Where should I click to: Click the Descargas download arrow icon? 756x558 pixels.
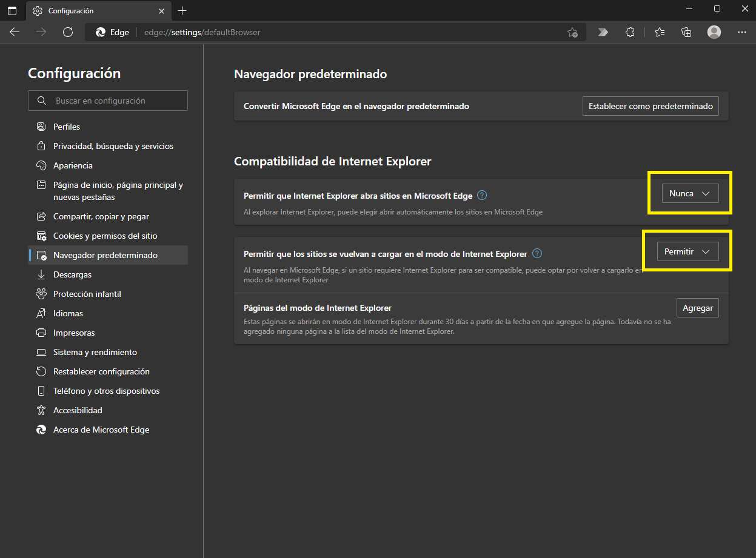click(41, 274)
